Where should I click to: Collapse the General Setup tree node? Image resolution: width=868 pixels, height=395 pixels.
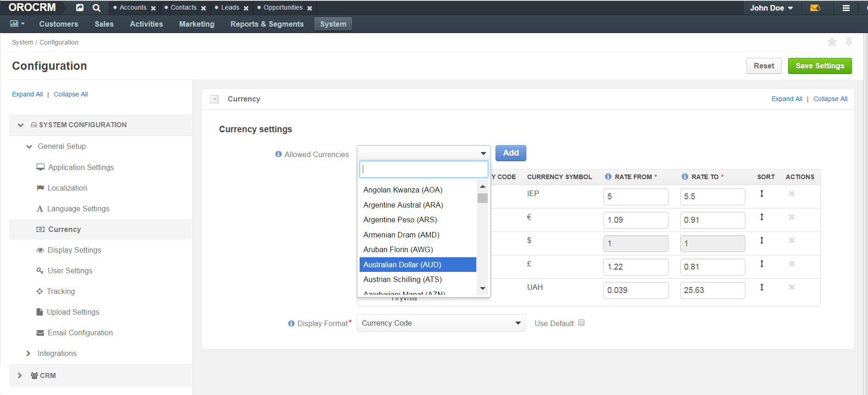[x=29, y=147]
